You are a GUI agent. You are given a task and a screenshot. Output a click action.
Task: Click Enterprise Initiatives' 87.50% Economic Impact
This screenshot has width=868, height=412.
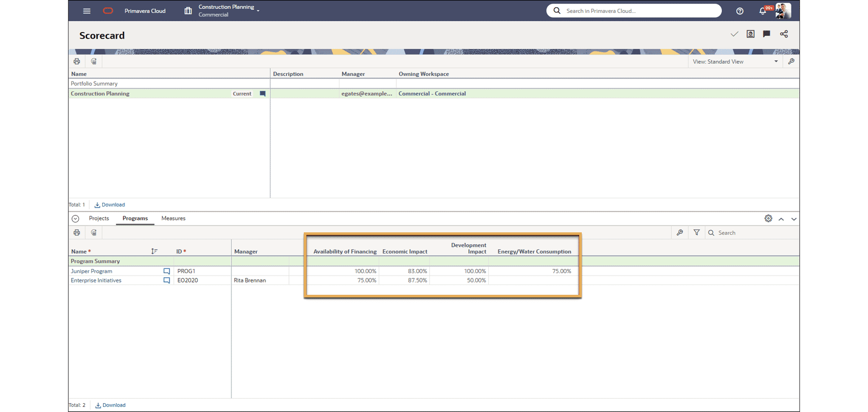[417, 280]
